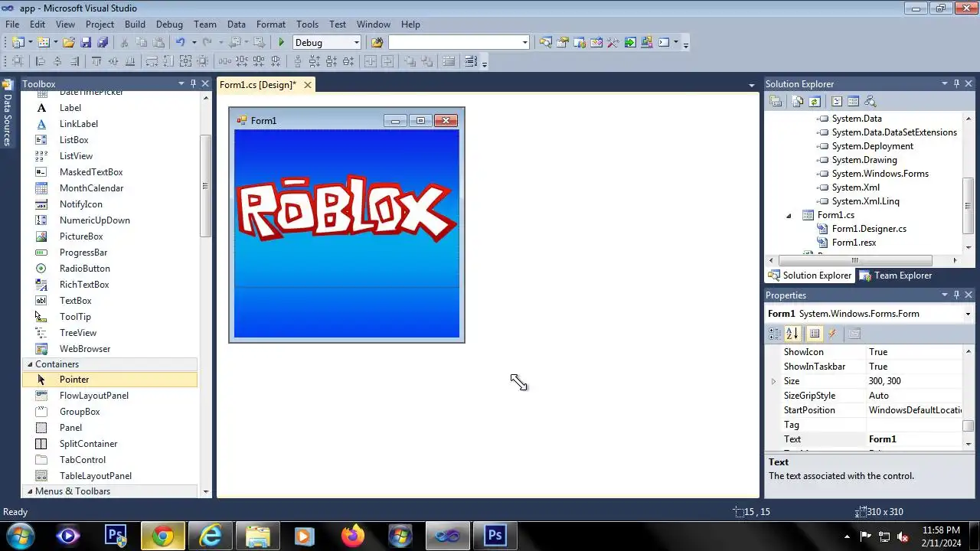The image size is (980, 551).
Task: Open the Command Window toolbar icon
Action: tap(663, 43)
